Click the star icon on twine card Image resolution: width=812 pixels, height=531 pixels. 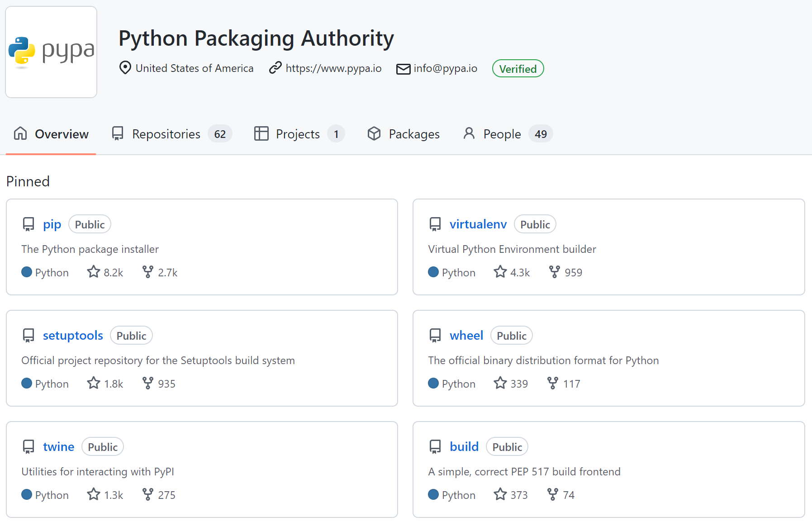tap(94, 494)
